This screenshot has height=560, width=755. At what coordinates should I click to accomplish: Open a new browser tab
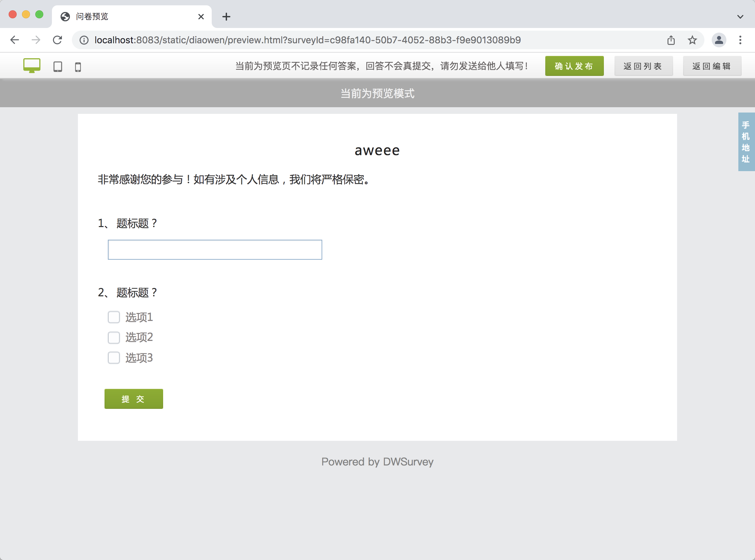[226, 16]
